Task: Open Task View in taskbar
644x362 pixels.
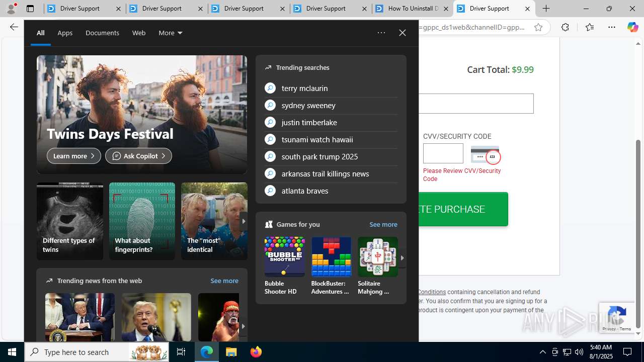Action: click(181, 352)
